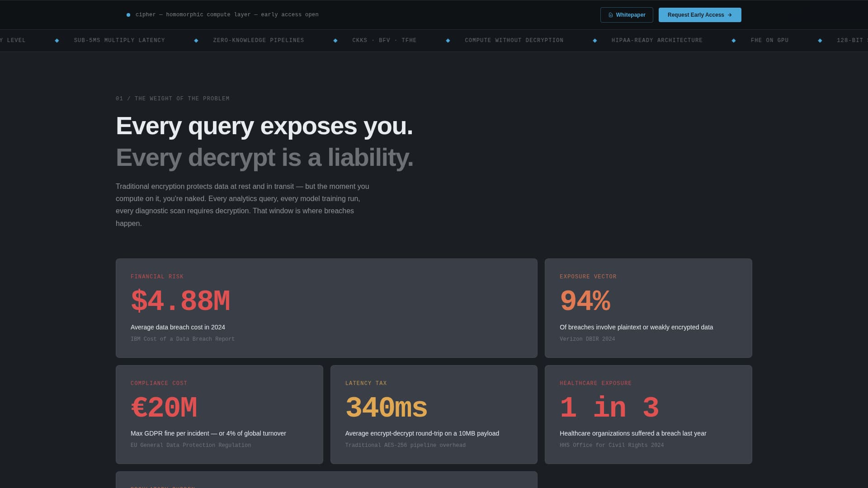The width and height of the screenshot is (868, 488).
Task: Click the 94% statistic
Action: tap(585, 301)
